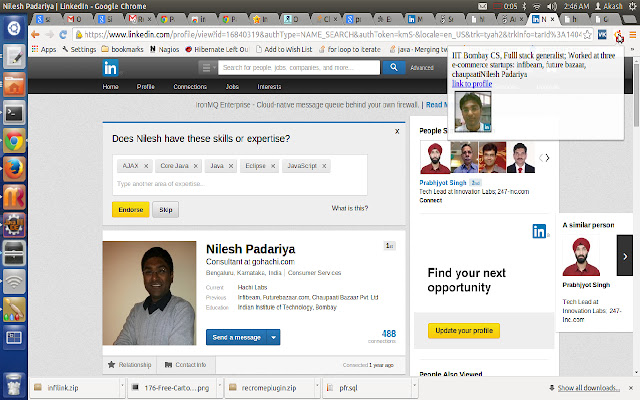The width and height of the screenshot is (640, 400).
Task: Open the Files home folder in the dock
Action: 14,84
